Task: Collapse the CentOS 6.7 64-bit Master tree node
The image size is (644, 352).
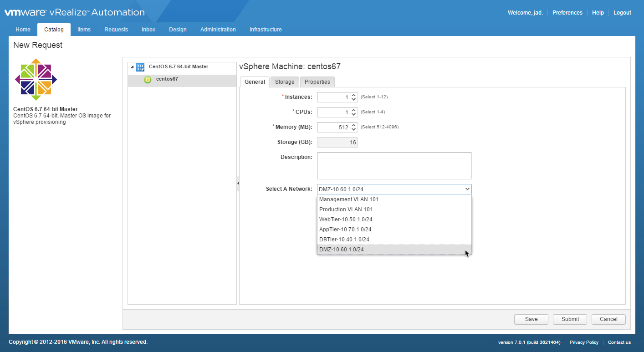Action: 132,67
